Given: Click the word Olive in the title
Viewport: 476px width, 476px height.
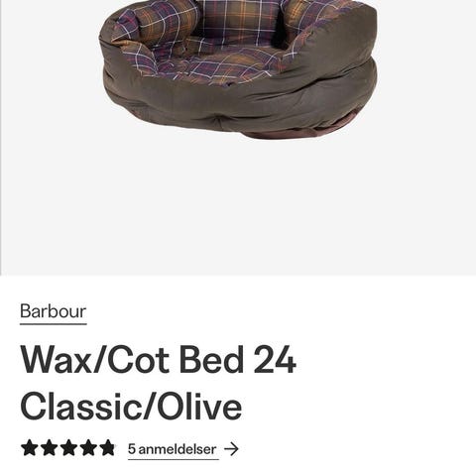Looking at the screenshot, I should click(199, 406).
